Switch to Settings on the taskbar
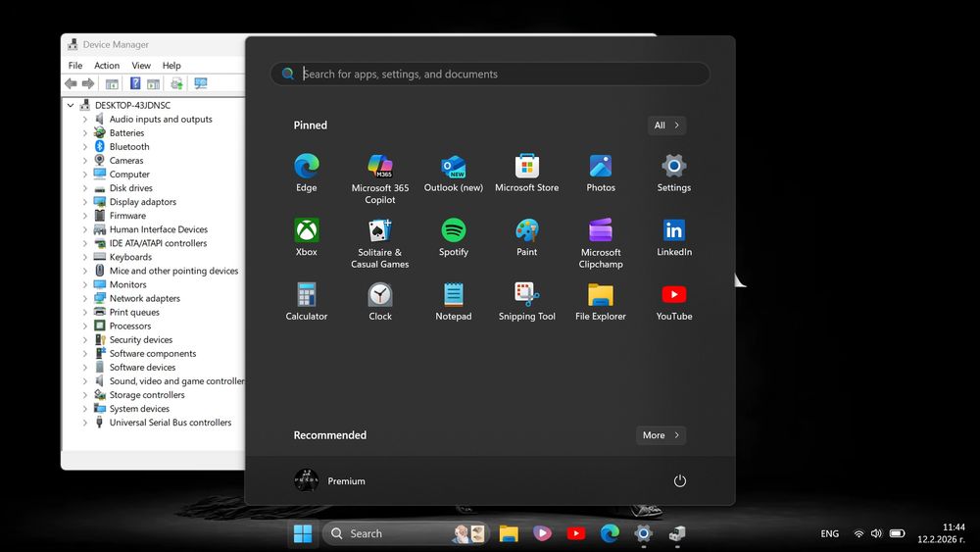980x552 pixels. [x=643, y=533]
